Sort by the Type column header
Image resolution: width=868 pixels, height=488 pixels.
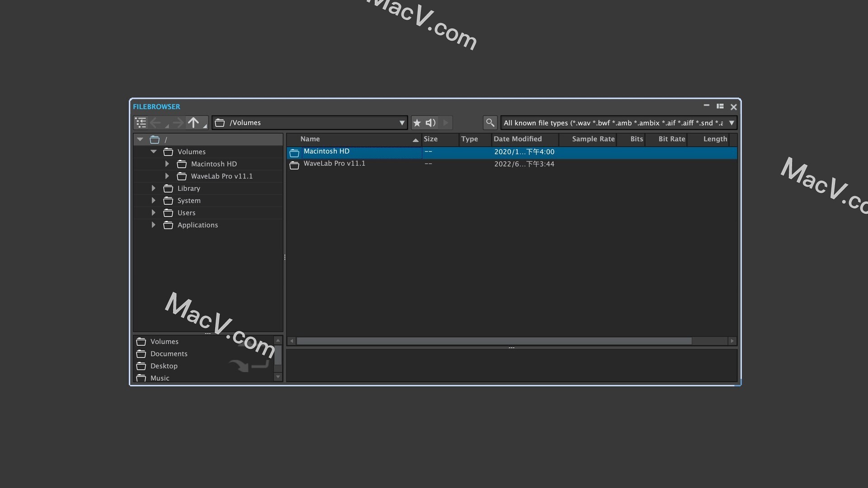(475, 139)
